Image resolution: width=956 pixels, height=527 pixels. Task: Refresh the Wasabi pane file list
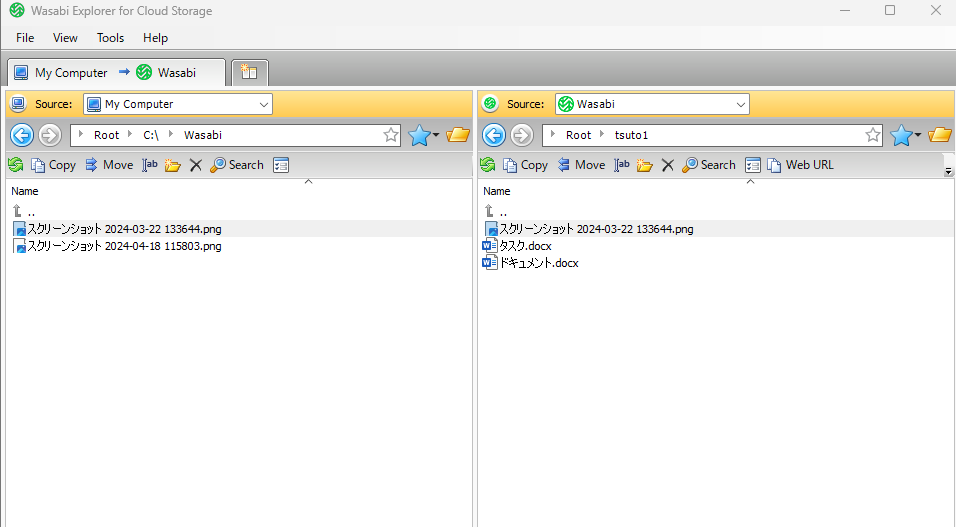[488, 165]
